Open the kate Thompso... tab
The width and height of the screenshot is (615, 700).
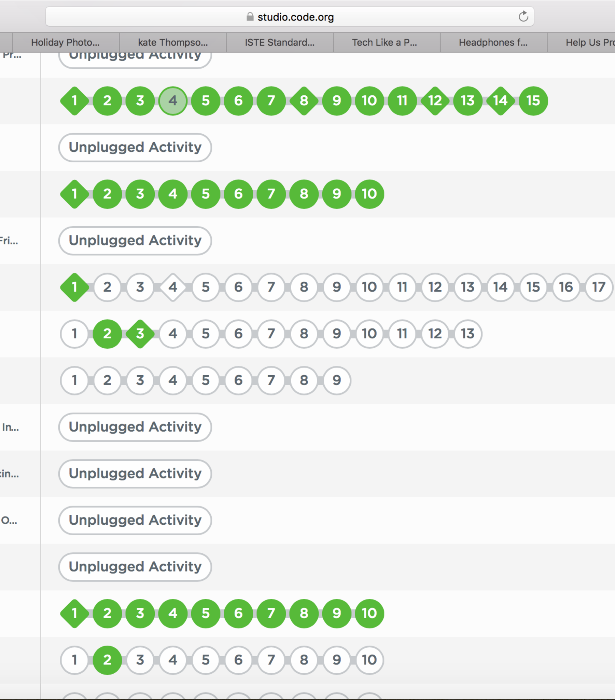pyautogui.click(x=172, y=42)
